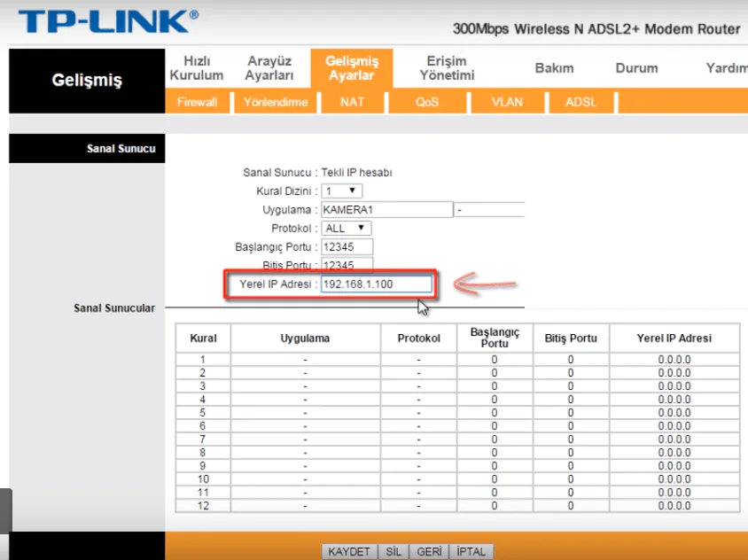Click the SİL delete button
The image size is (748, 560).
pyautogui.click(x=393, y=550)
